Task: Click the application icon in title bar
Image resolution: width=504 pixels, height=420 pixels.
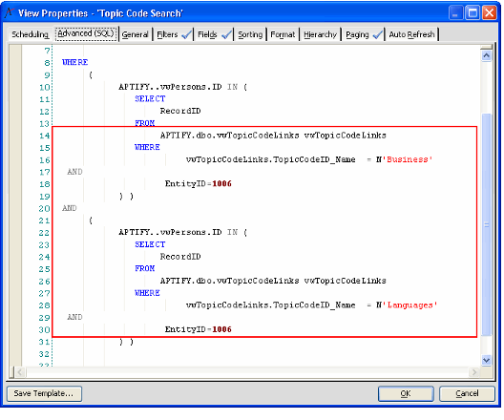Action: click(x=10, y=12)
